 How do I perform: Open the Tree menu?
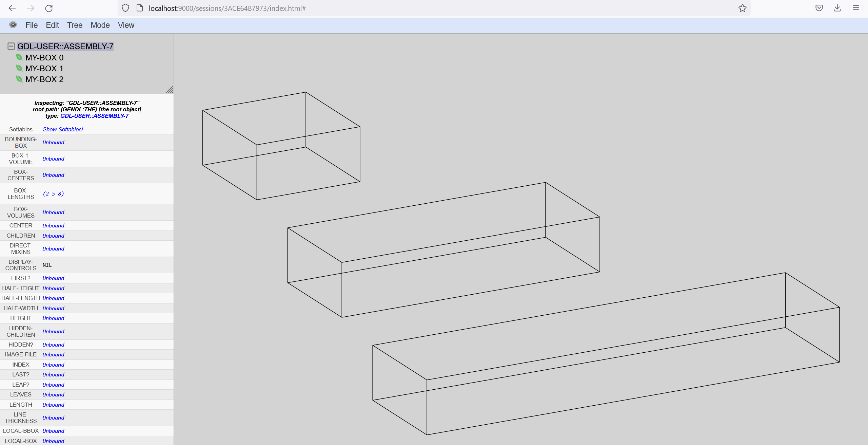tap(75, 25)
